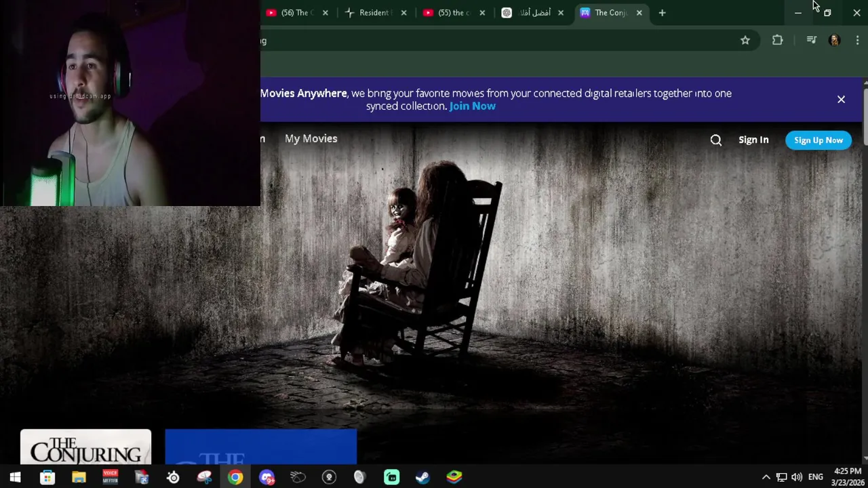Open a new Chrome tab
Image resolution: width=868 pixels, height=488 pixels.
[663, 12]
